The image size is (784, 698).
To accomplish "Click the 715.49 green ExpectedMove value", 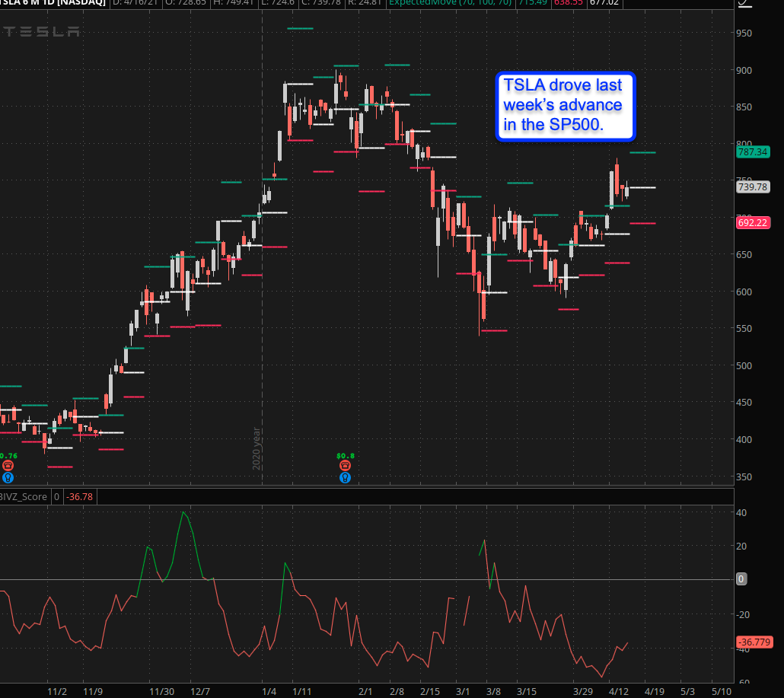I will pos(533,3).
